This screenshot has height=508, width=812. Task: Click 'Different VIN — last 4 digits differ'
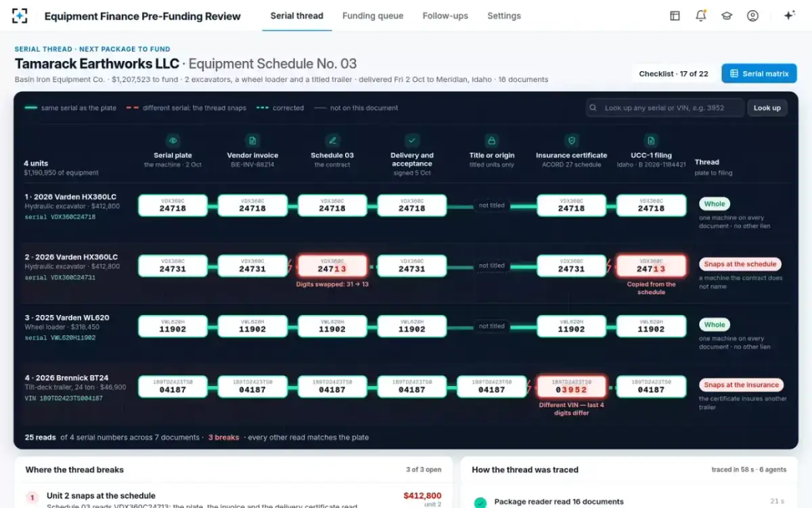[571, 408]
